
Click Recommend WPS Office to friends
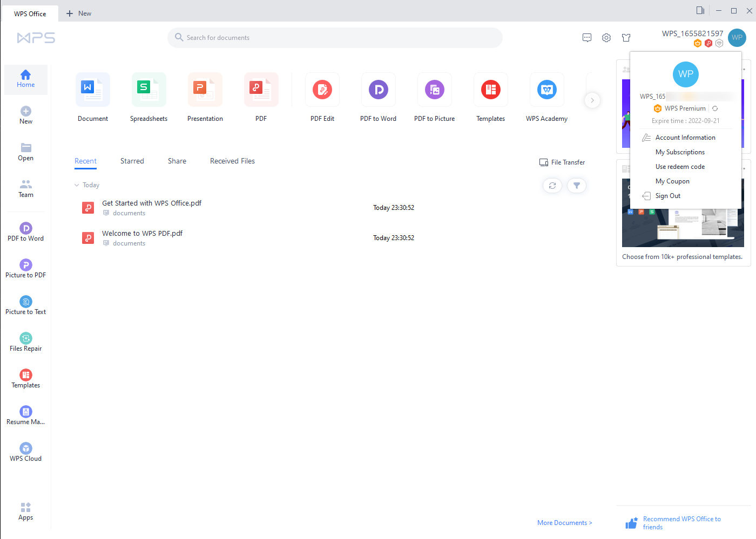(681, 523)
